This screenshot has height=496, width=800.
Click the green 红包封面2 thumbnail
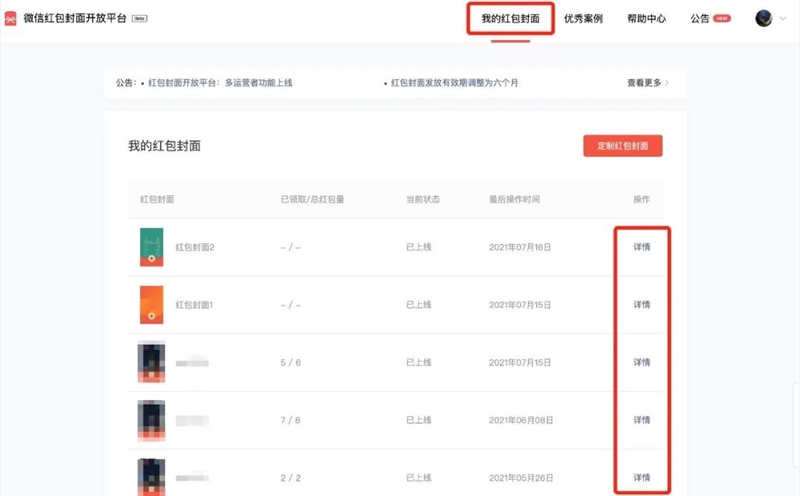click(152, 247)
